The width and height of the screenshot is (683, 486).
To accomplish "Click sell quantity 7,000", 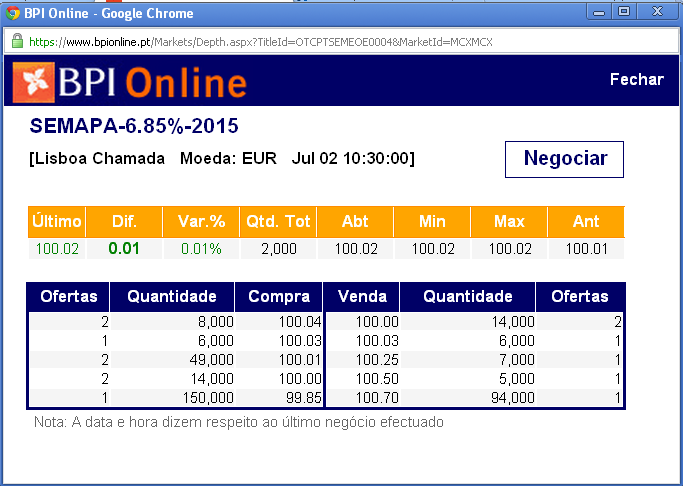I will coord(517,360).
